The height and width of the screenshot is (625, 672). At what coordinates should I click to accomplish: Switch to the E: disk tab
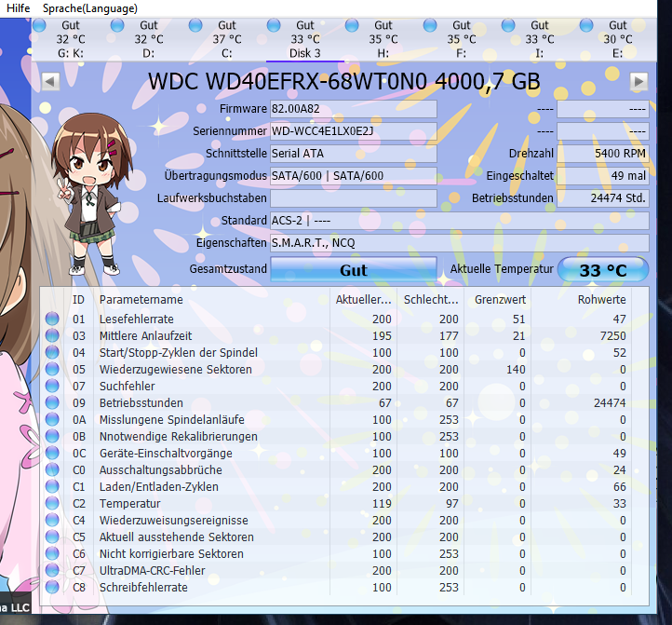click(618, 39)
